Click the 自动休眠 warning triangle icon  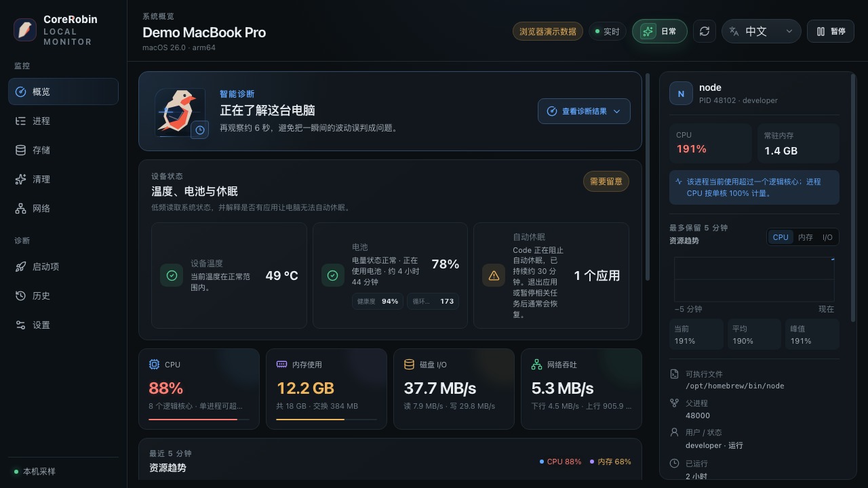pyautogui.click(x=494, y=275)
